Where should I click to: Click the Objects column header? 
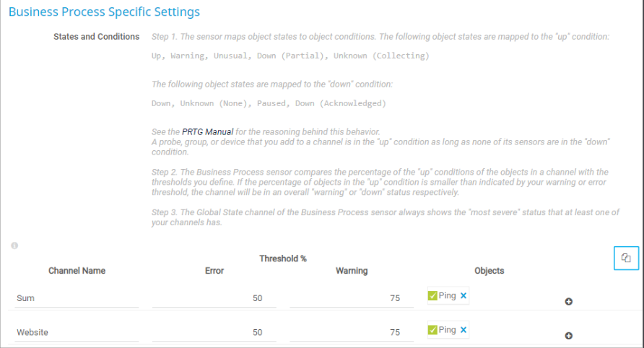[x=489, y=271]
